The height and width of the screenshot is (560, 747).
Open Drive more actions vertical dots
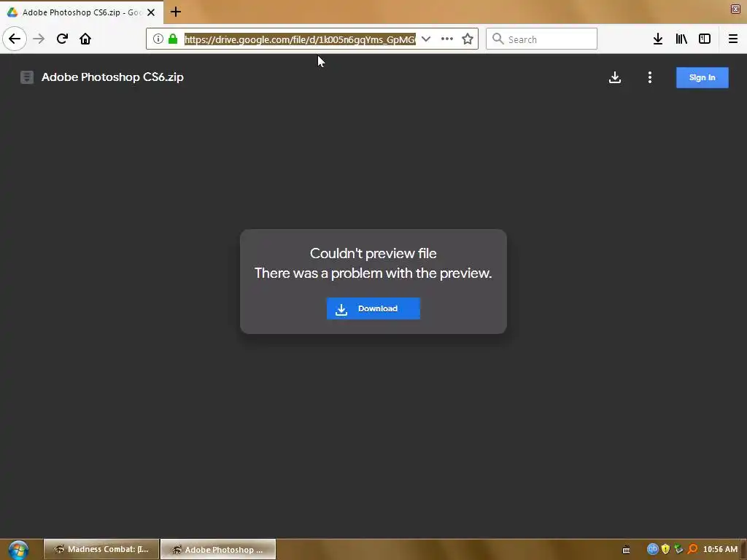(650, 77)
